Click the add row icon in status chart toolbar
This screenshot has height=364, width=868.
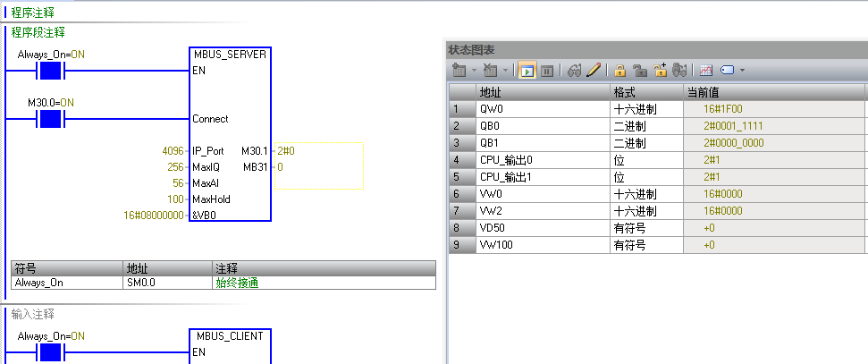(x=459, y=70)
